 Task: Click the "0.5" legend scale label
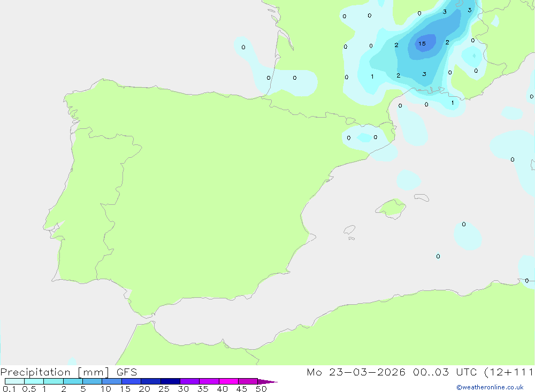[29, 389]
